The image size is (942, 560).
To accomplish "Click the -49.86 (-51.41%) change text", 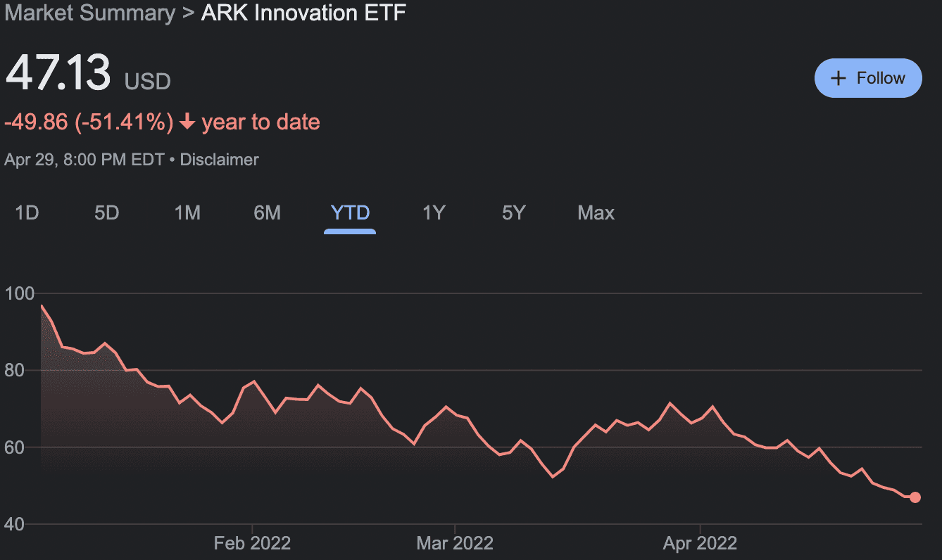I will coord(89,122).
